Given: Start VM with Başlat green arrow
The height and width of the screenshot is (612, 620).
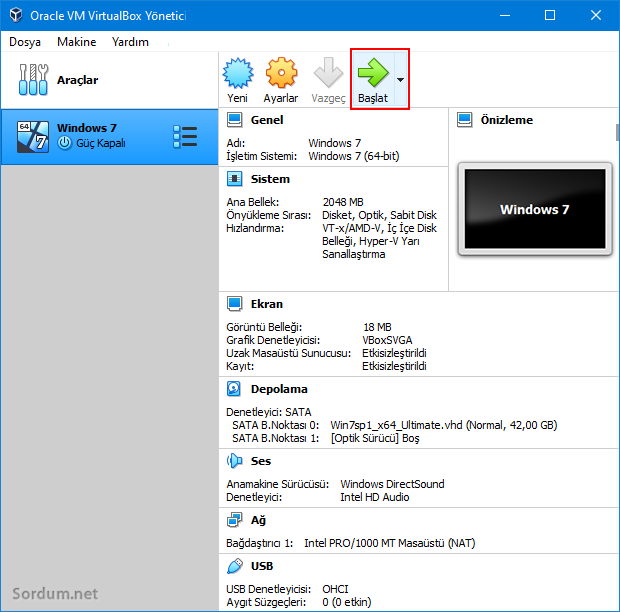Looking at the screenshot, I should 373,72.
